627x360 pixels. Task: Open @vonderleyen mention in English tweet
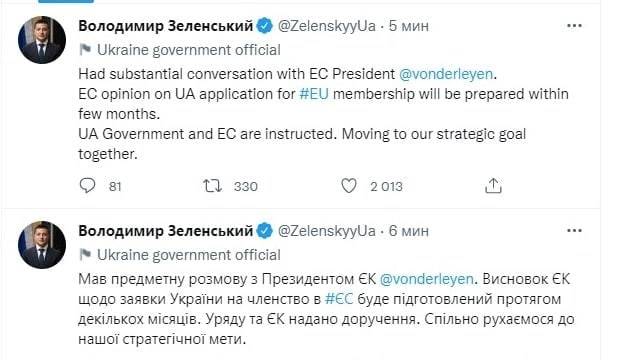446,74
